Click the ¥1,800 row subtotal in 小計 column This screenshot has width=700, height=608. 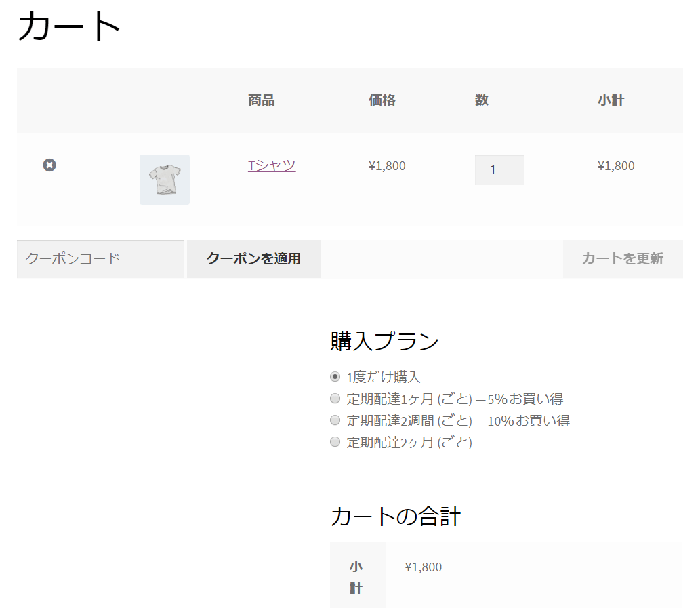tap(616, 166)
